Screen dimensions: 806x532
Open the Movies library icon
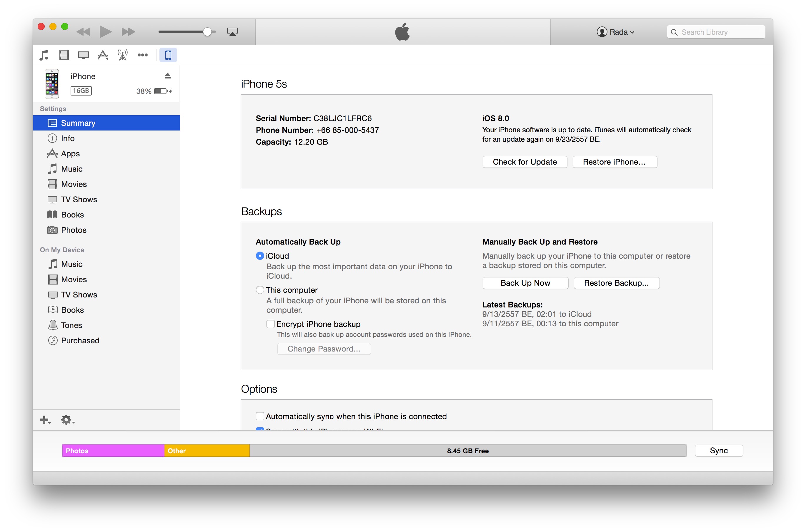[x=64, y=55]
